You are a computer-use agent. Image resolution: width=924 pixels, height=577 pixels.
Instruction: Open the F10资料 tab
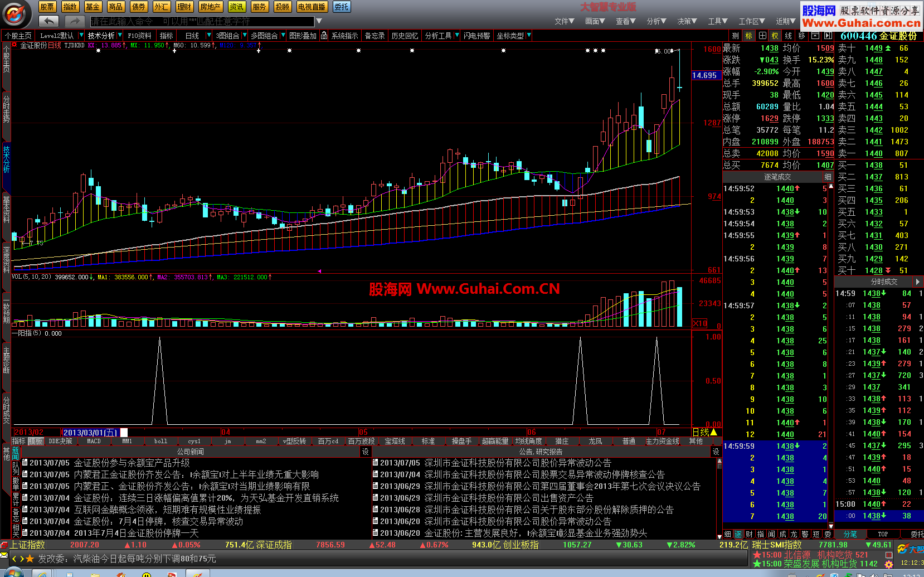139,36
